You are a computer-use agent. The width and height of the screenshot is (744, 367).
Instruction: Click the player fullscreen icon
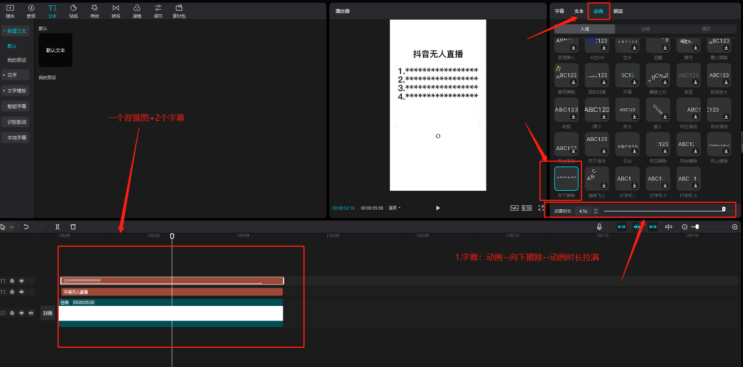point(540,208)
